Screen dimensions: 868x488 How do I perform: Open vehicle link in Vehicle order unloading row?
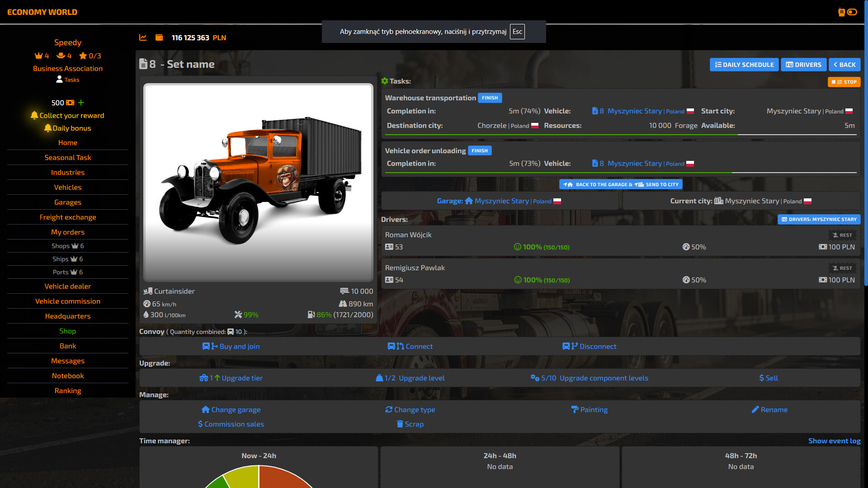[x=642, y=164]
